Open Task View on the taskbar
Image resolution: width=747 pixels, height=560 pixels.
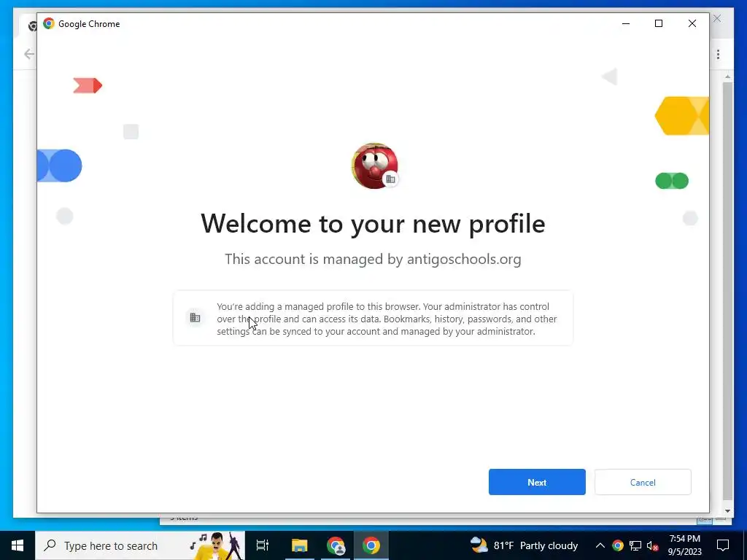[263, 545]
